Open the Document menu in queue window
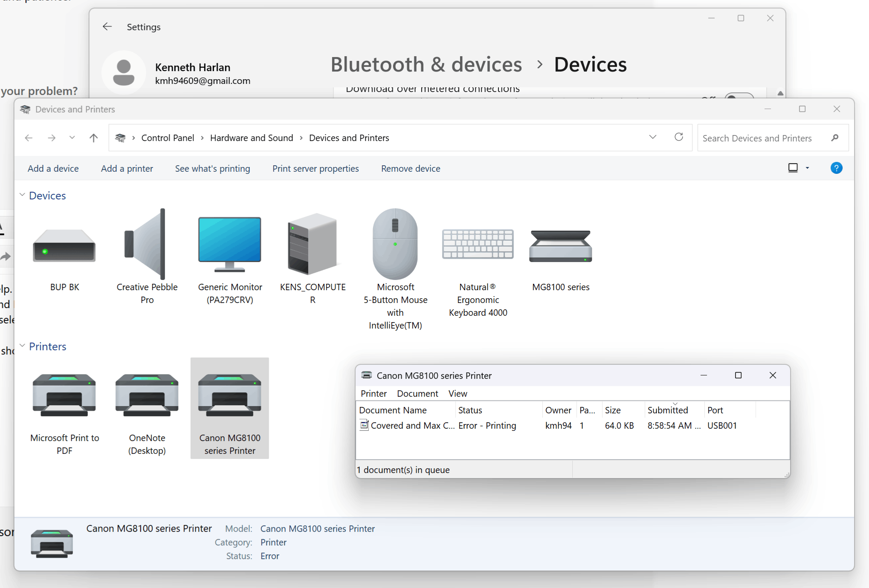The width and height of the screenshot is (869, 588). coord(417,394)
